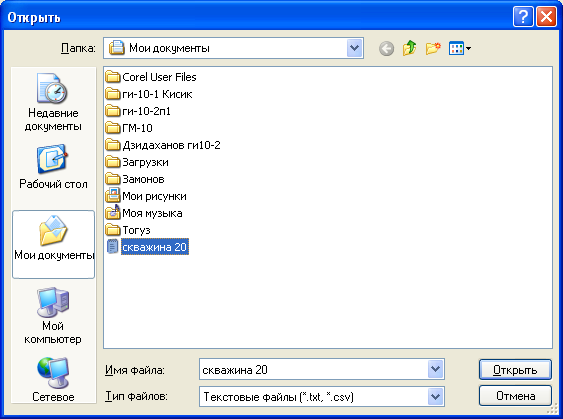Select Мои документы in places bar
This screenshot has height=419, width=563.
(53, 244)
